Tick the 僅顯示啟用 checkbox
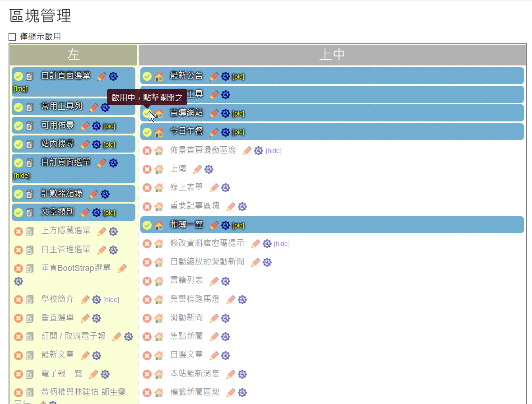This screenshot has height=404, width=532. point(12,37)
